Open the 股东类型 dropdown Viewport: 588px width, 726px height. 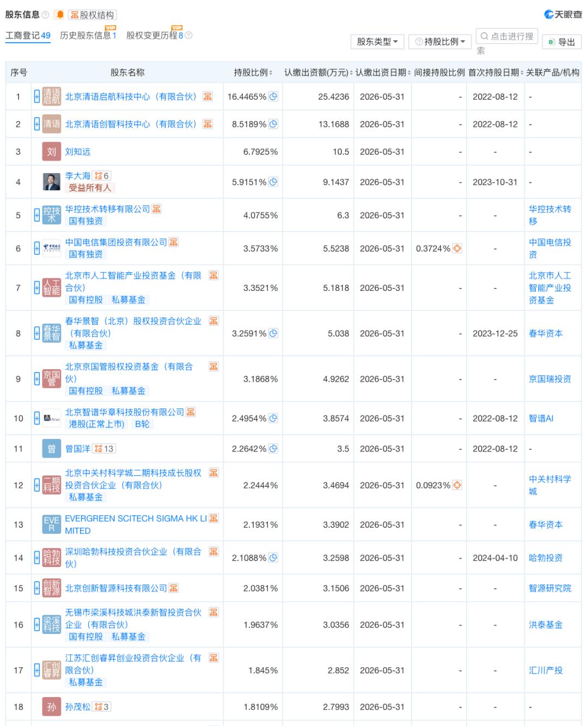click(x=377, y=41)
